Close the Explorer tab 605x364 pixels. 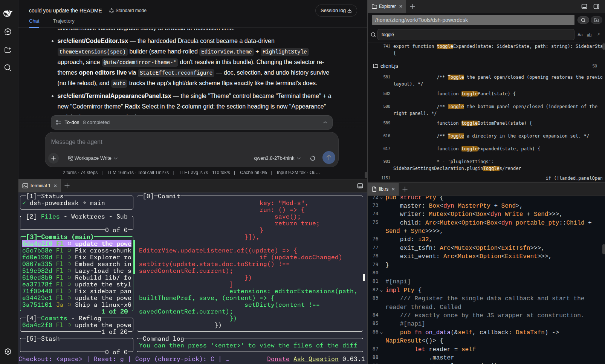tap(401, 6)
